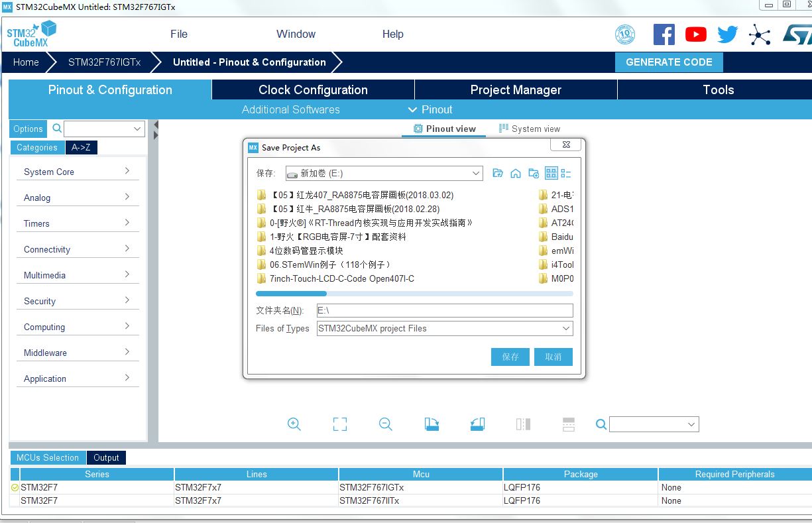Image resolution: width=812 pixels, height=523 pixels.
Task: Open ST YouTube channel icon
Action: (696, 34)
